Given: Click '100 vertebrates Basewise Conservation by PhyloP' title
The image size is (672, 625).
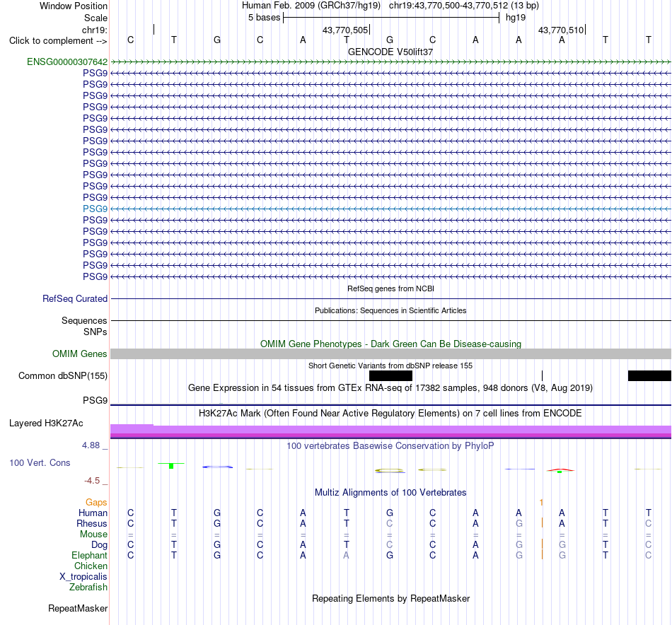Looking at the screenshot, I should pyautogui.click(x=390, y=446).
